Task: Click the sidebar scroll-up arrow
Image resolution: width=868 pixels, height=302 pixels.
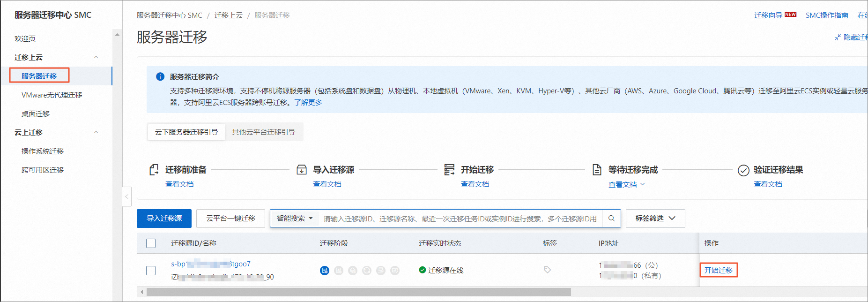Action: coord(117,34)
